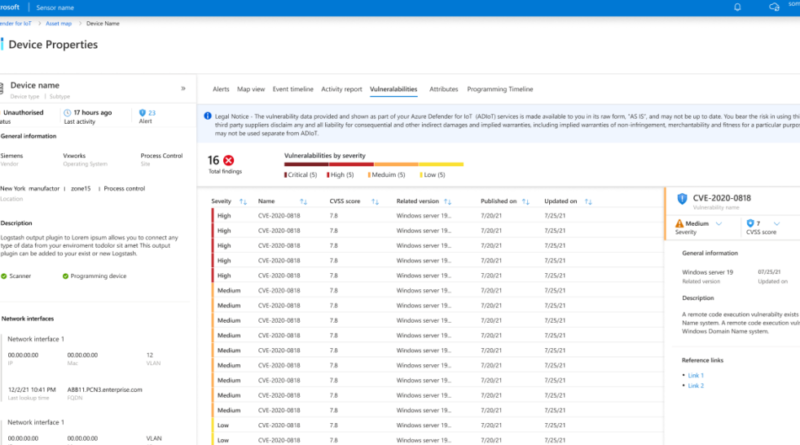Click the alert shield icon near 23
The width and height of the screenshot is (800, 445).
pos(142,112)
